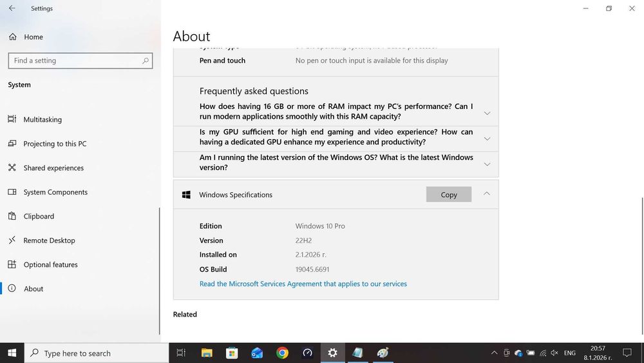Copy the Windows Specifications
This screenshot has height=363, width=644.
pyautogui.click(x=448, y=195)
